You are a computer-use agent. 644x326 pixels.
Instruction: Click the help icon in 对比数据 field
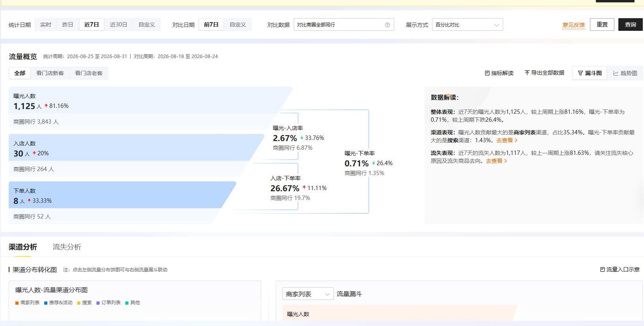388,25
